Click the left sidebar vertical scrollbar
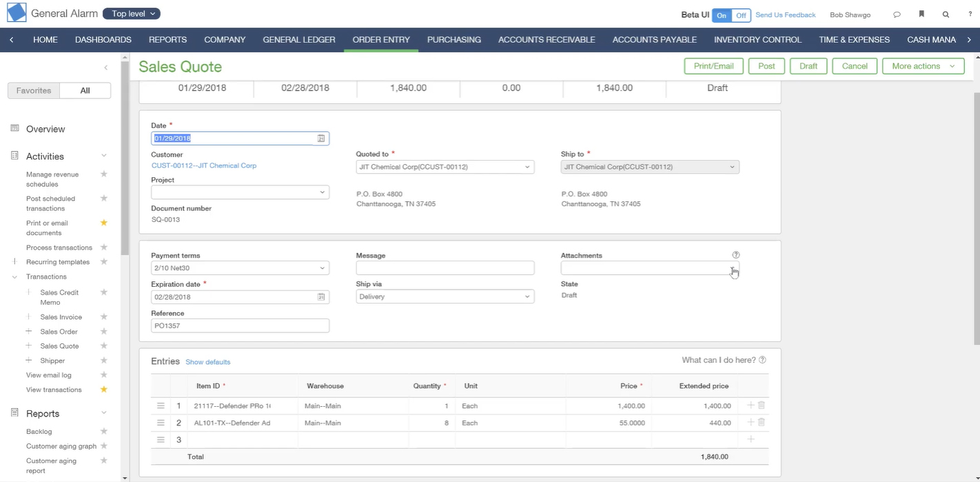980x482 pixels. tap(125, 159)
